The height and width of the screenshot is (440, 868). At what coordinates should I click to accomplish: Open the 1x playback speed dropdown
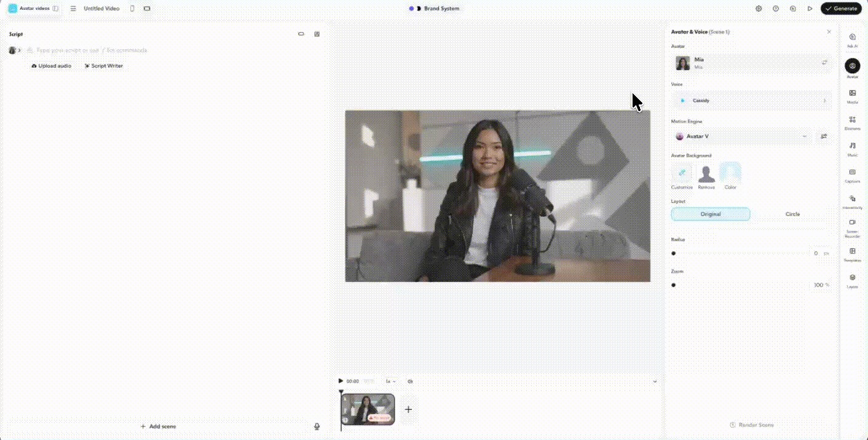tap(390, 381)
